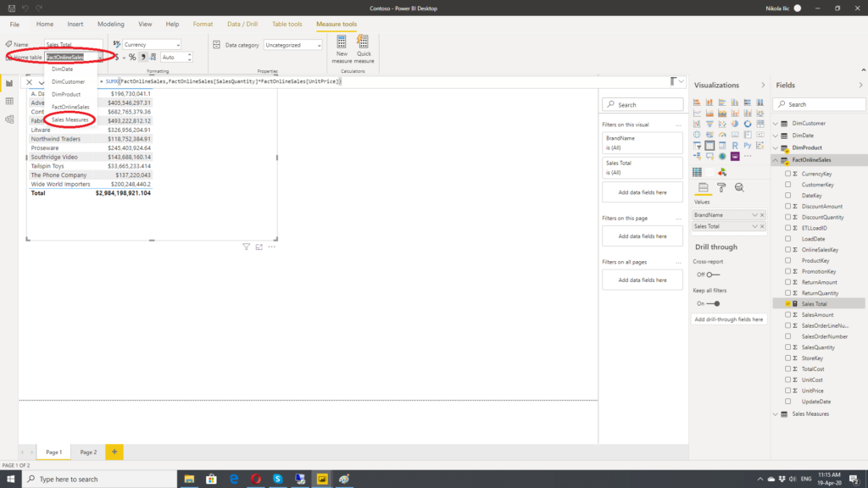Tick the DateKey field checkbox
This screenshot has width=868, height=488.
(x=787, y=196)
